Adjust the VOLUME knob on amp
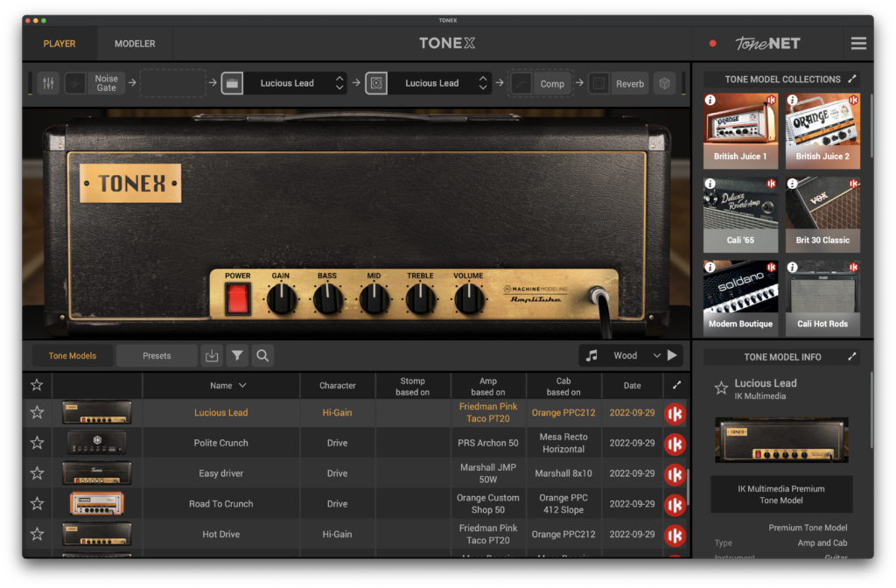Screen dimensions: 896x588 pyautogui.click(x=469, y=299)
